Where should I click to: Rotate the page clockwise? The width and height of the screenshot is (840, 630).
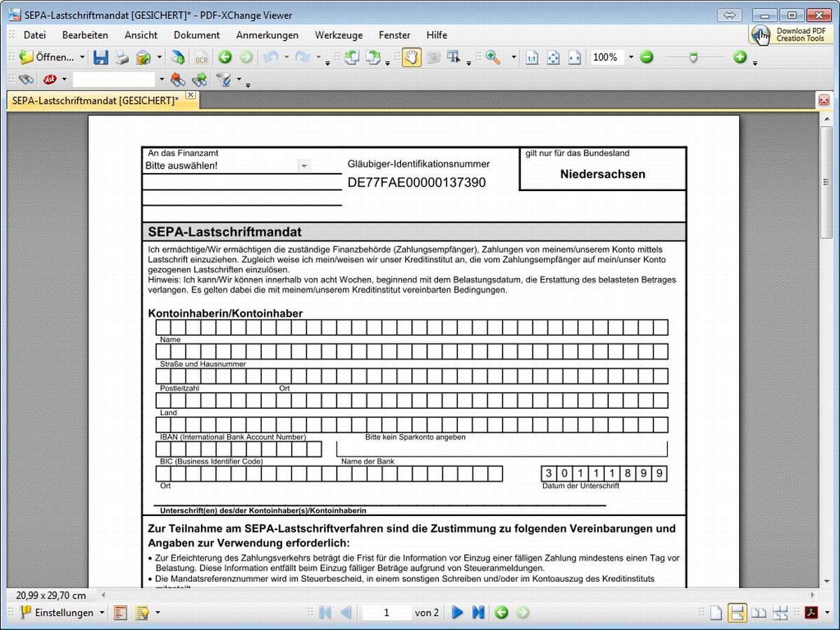[374, 57]
